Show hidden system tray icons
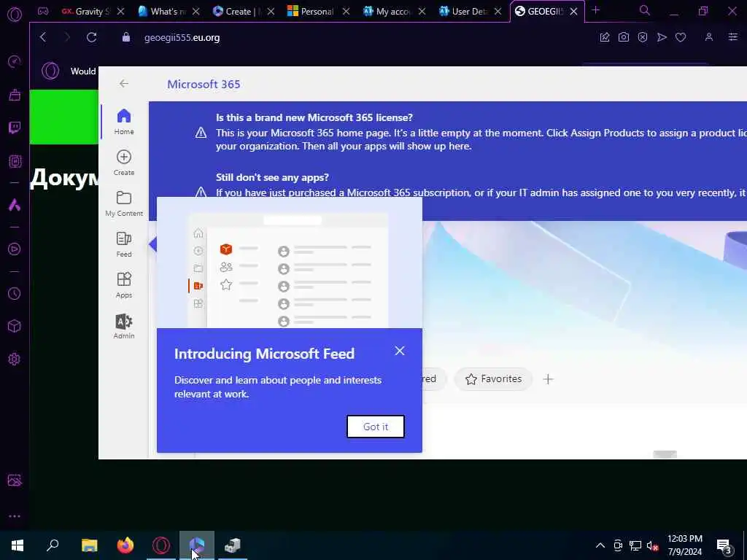This screenshot has height=560, width=747. coord(600,545)
